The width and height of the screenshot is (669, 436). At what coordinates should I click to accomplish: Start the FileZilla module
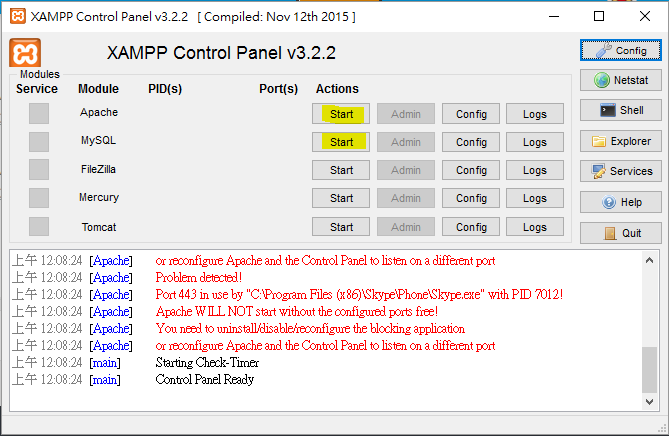click(341, 170)
